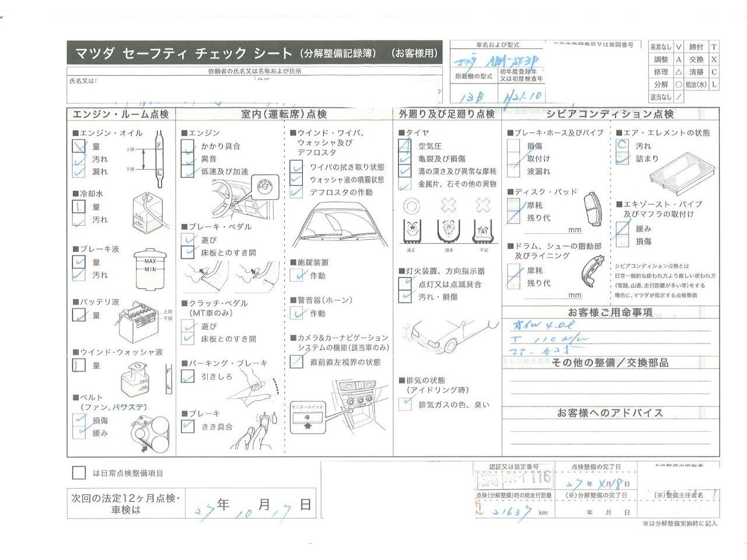
Task: Click the empty legend checkbox for 日常点検整備項目
Action: [79, 473]
